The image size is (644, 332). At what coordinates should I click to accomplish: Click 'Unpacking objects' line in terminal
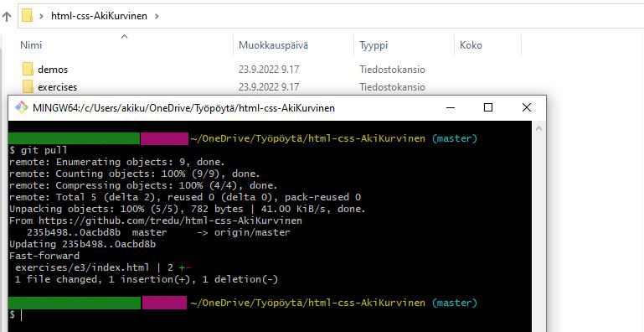coord(188,209)
